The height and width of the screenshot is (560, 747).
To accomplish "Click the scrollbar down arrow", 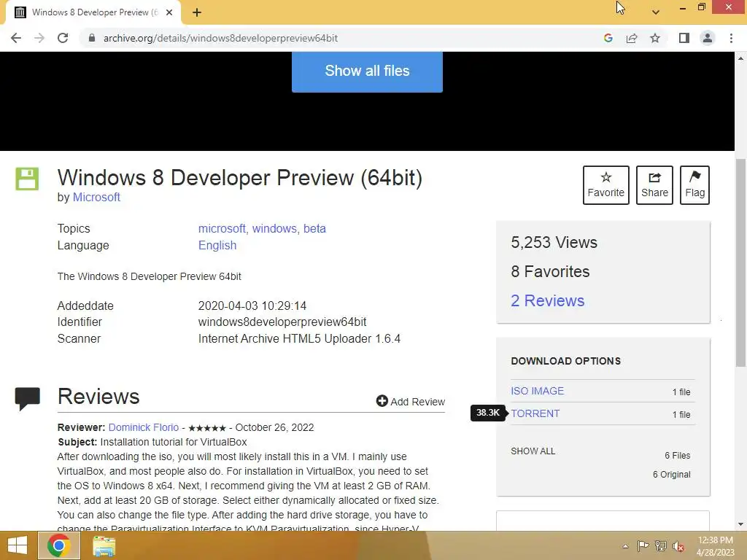I will tap(741, 524).
